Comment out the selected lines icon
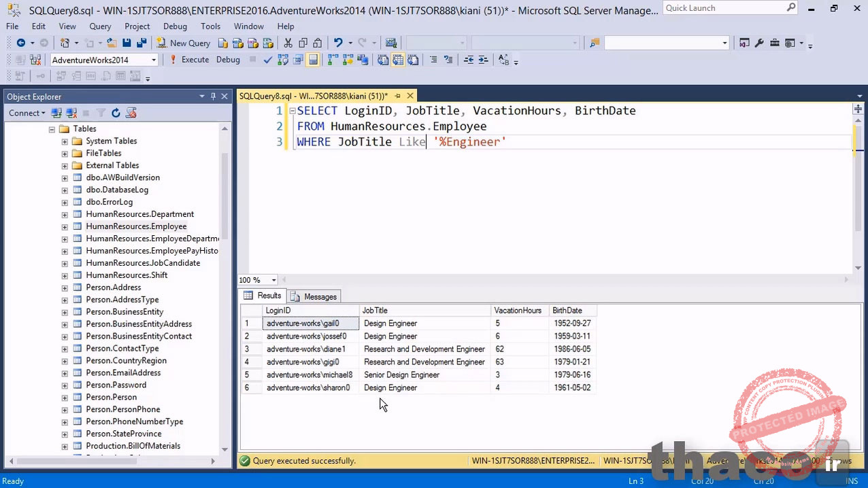This screenshot has height=488, width=868. click(433, 60)
